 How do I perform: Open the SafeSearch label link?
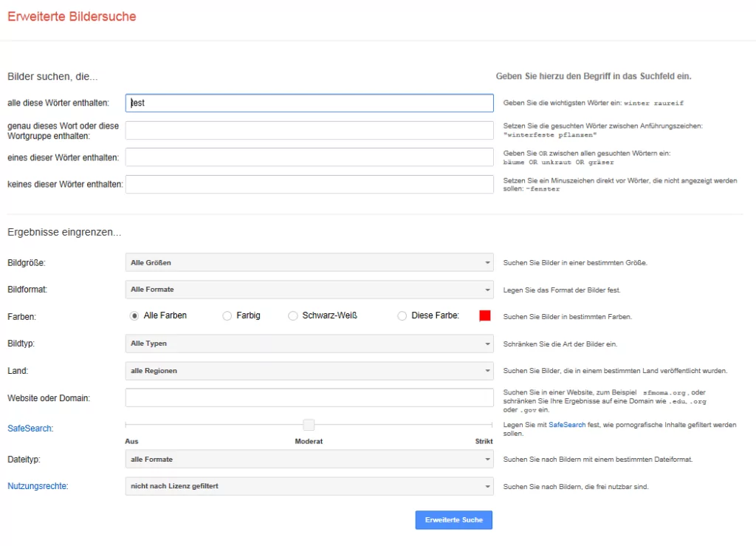30,429
